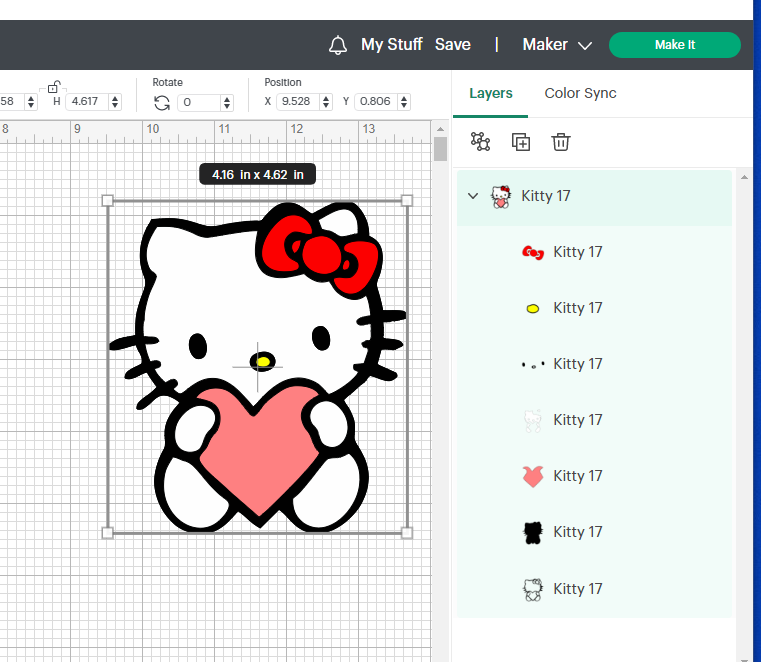This screenshot has width=761, height=662.
Task: Click the Group layers icon
Action: point(480,142)
